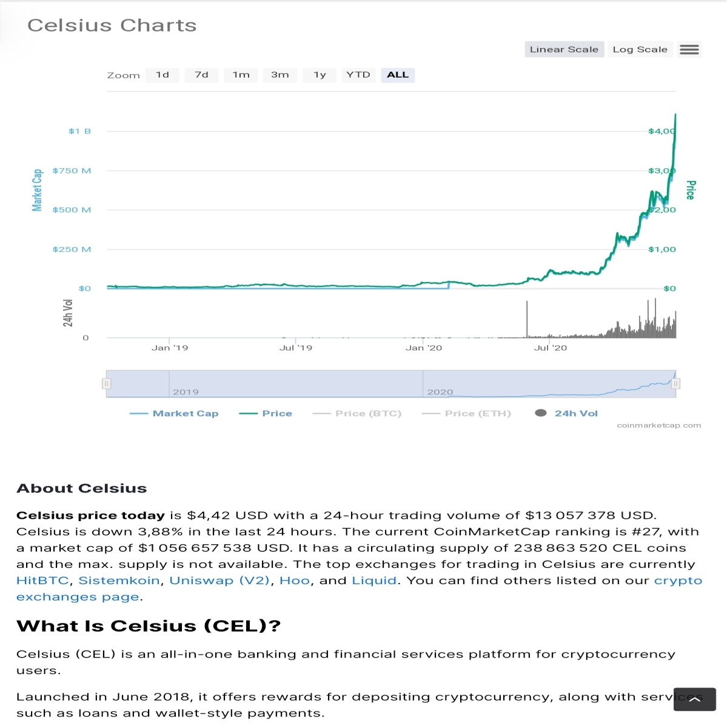Switch chart to Log Scale
The width and height of the screenshot is (727, 728).
click(x=640, y=50)
